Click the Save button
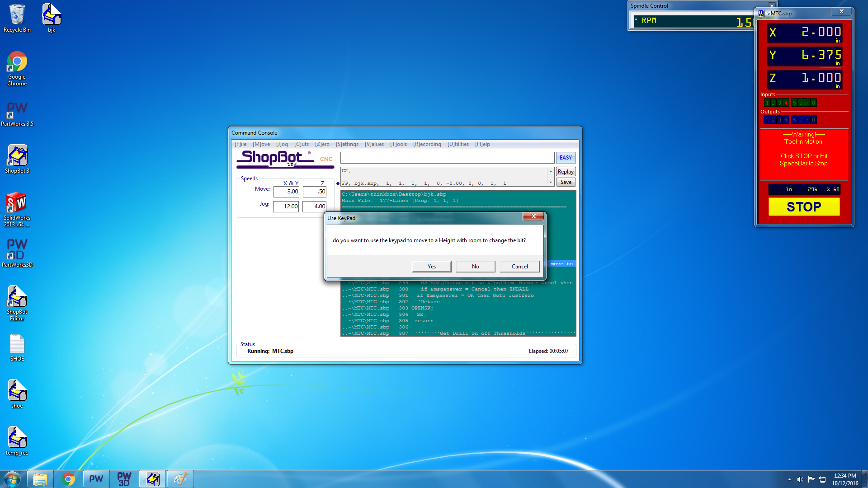Viewport: 868px width, 488px height. point(566,182)
